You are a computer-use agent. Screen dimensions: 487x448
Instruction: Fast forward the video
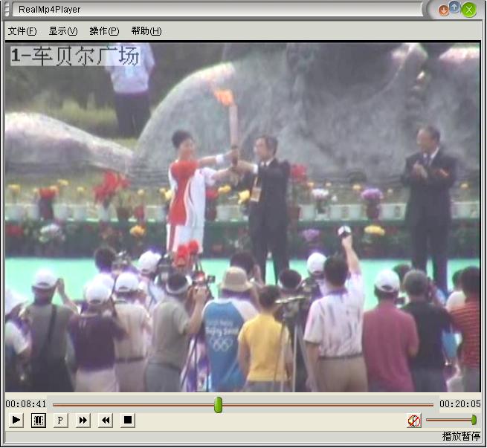83,421
